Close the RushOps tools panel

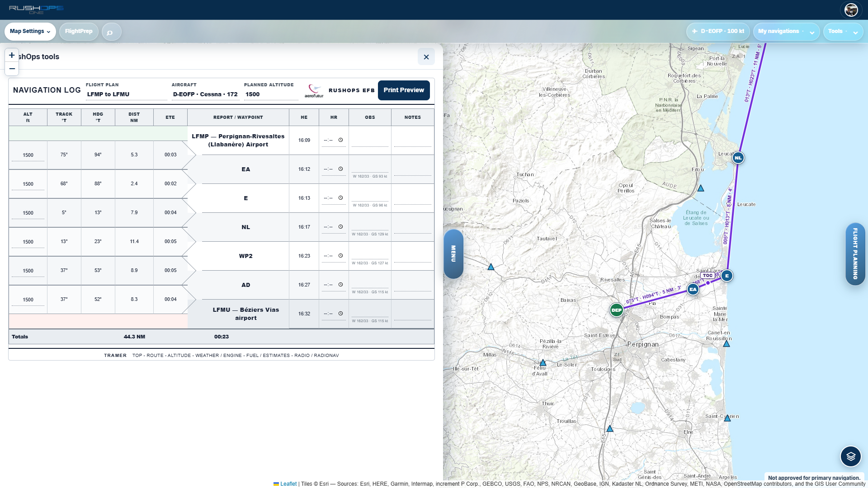426,57
